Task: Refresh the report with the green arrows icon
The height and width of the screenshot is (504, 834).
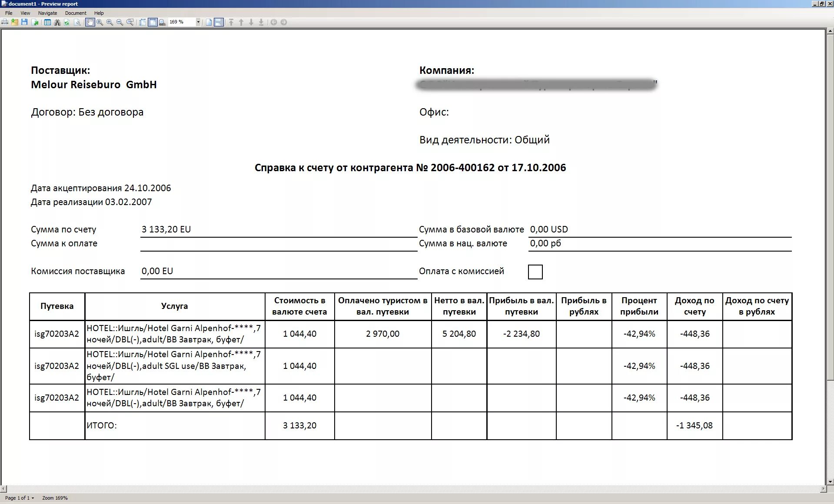Action: (x=66, y=22)
